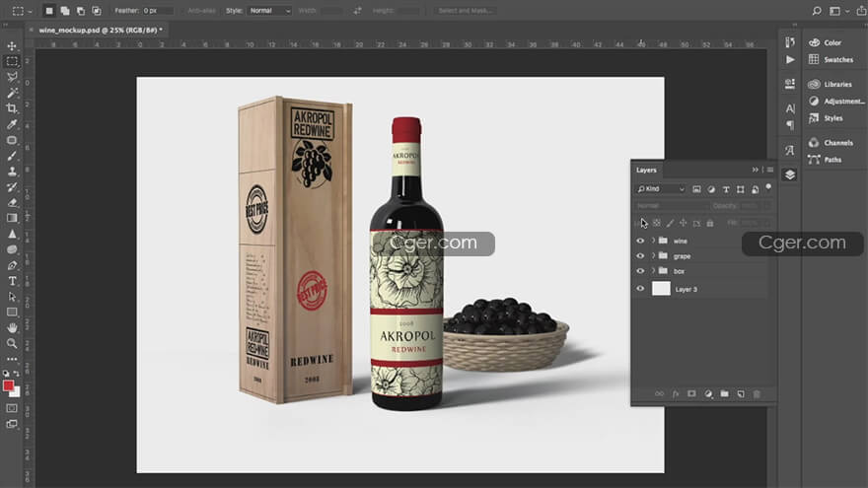The width and height of the screenshot is (868, 488).
Task: Toggle the pixel layer filter
Action: pyautogui.click(x=696, y=189)
